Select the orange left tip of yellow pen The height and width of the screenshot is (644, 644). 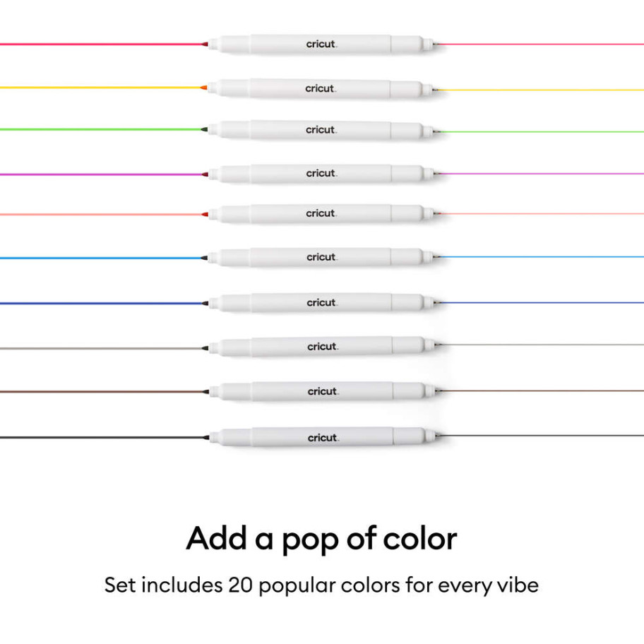click(x=204, y=88)
